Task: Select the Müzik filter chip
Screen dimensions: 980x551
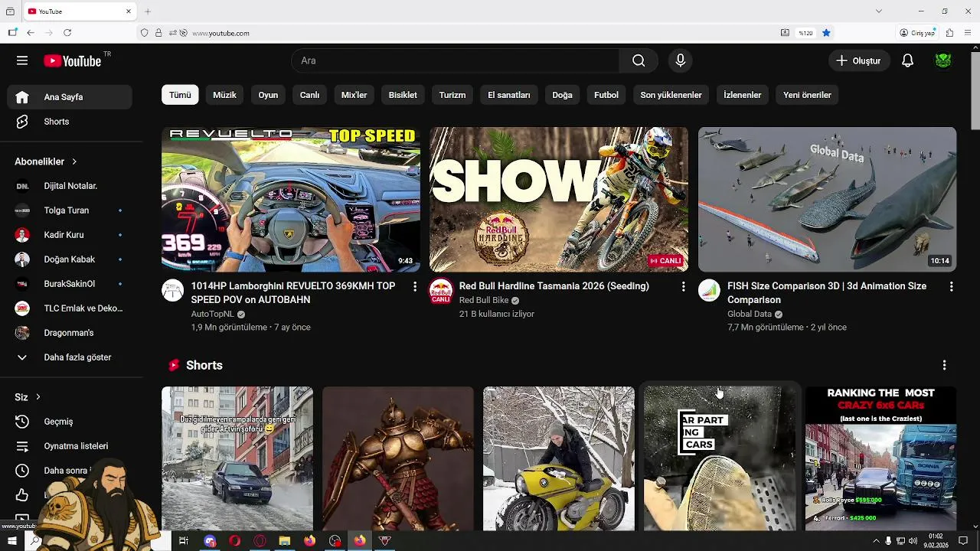Action: pos(224,95)
